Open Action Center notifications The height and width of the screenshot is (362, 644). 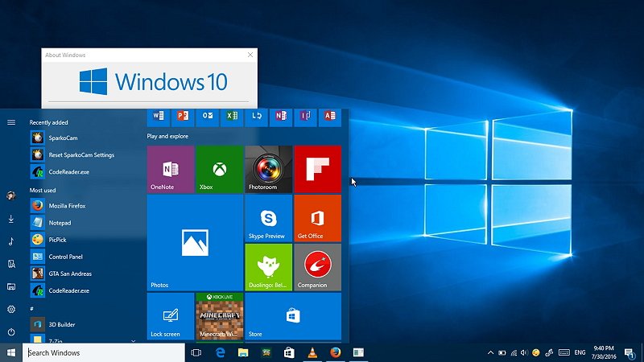click(x=630, y=352)
